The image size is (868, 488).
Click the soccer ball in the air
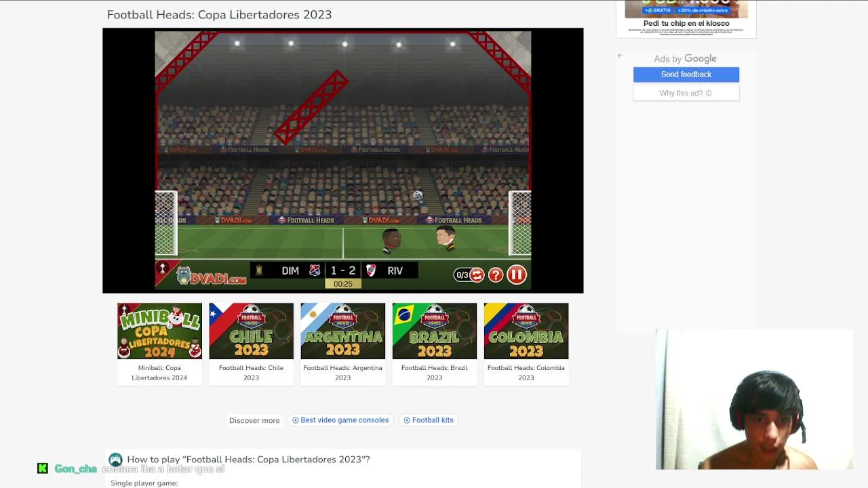coord(418,196)
